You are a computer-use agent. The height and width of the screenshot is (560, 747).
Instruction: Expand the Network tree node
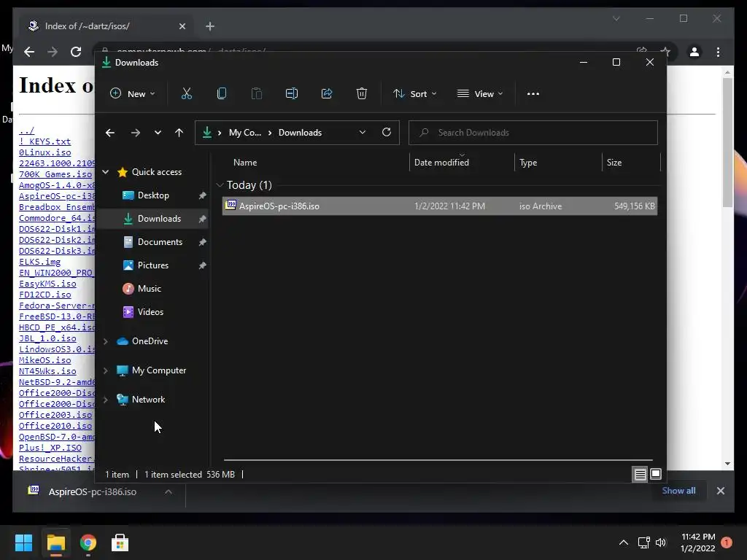click(x=106, y=400)
